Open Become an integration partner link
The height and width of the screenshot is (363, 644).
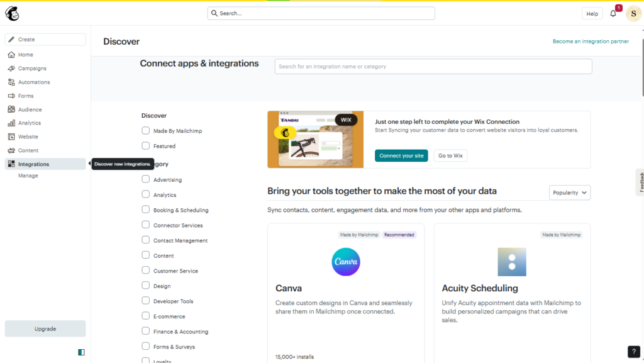pyautogui.click(x=591, y=42)
